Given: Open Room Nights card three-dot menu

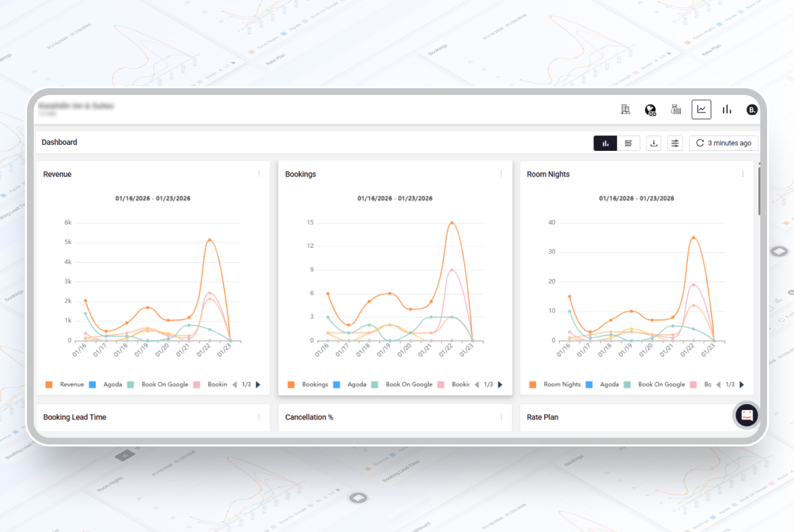Looking at the screenshot, I should point(743,174).
